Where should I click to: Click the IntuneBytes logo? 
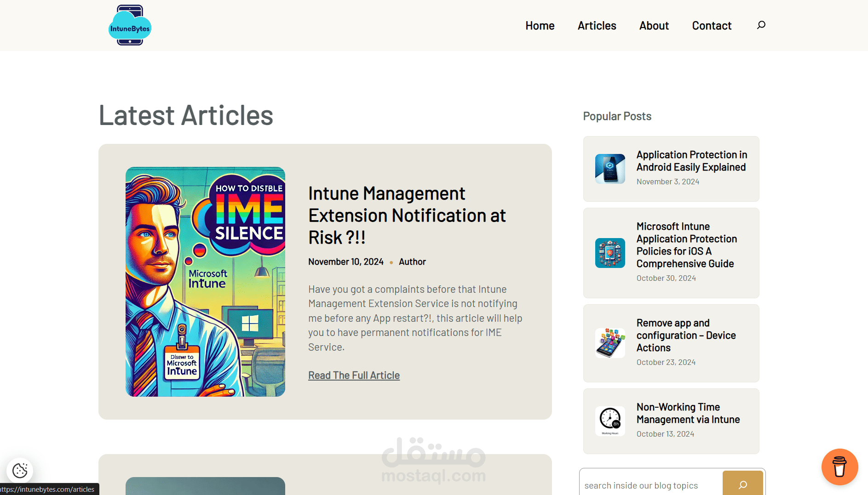tap(130, 25)
